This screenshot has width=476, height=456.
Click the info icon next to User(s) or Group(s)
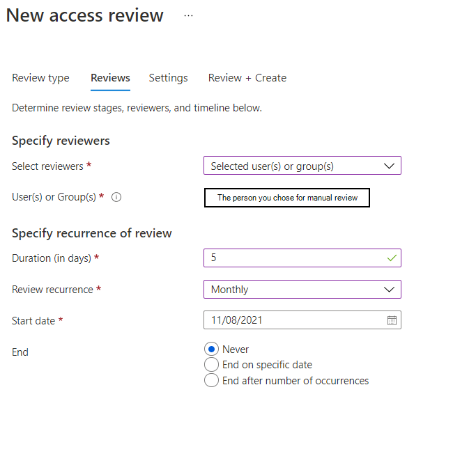click(x=116, y=197)
